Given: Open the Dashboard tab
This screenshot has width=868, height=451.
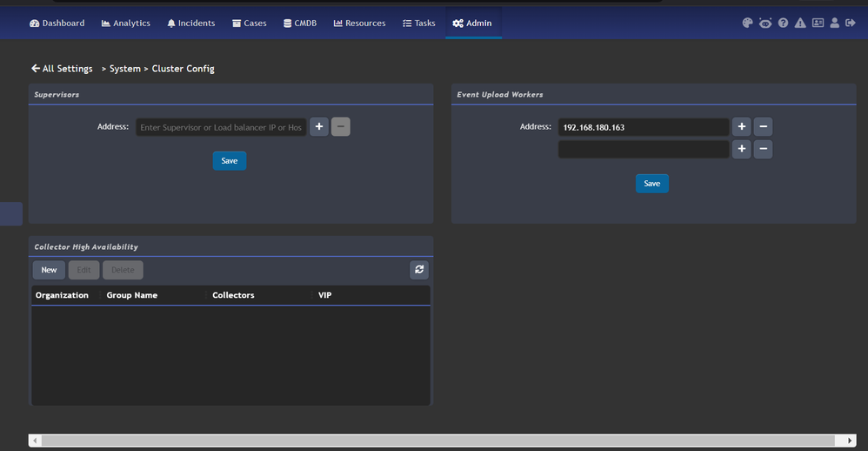Looking at the screenshot, I should 57,24.
